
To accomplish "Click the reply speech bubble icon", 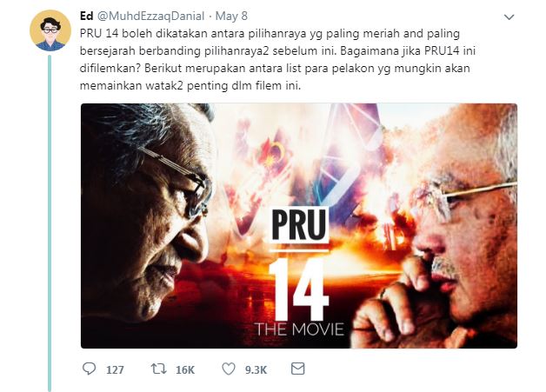I will (x=90, y=369).
